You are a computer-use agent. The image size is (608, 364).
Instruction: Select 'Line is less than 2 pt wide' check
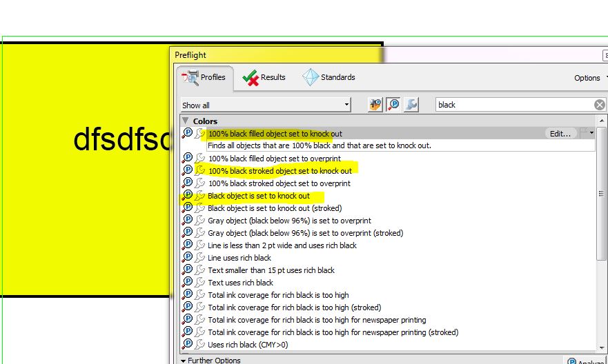pos(282,245)
